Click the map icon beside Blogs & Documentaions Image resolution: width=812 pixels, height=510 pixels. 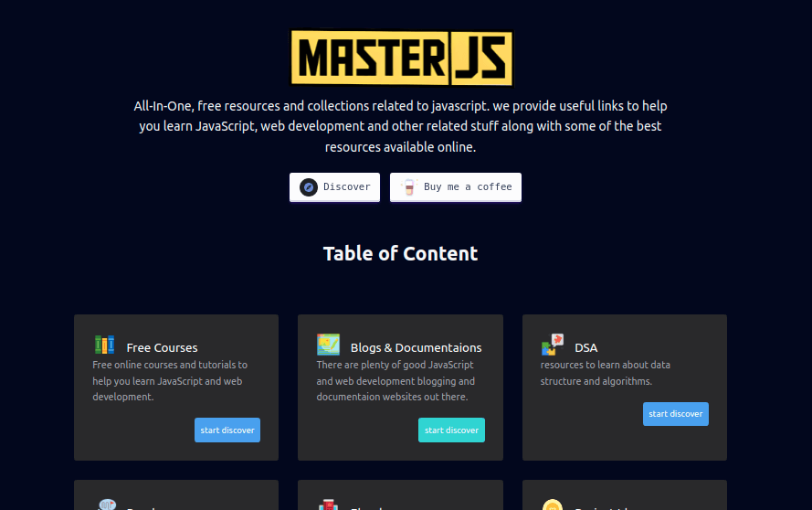coord(328,345)
